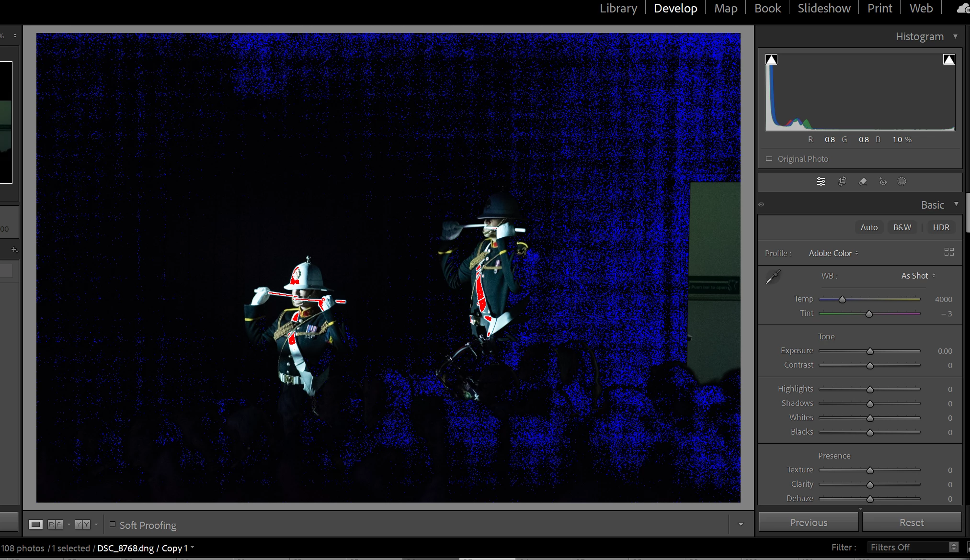Viewport: 970px width, 560px height.
Task: Open the Adobe Color profile dropdown
Action: pyautogui.click(x=833, y=253)
